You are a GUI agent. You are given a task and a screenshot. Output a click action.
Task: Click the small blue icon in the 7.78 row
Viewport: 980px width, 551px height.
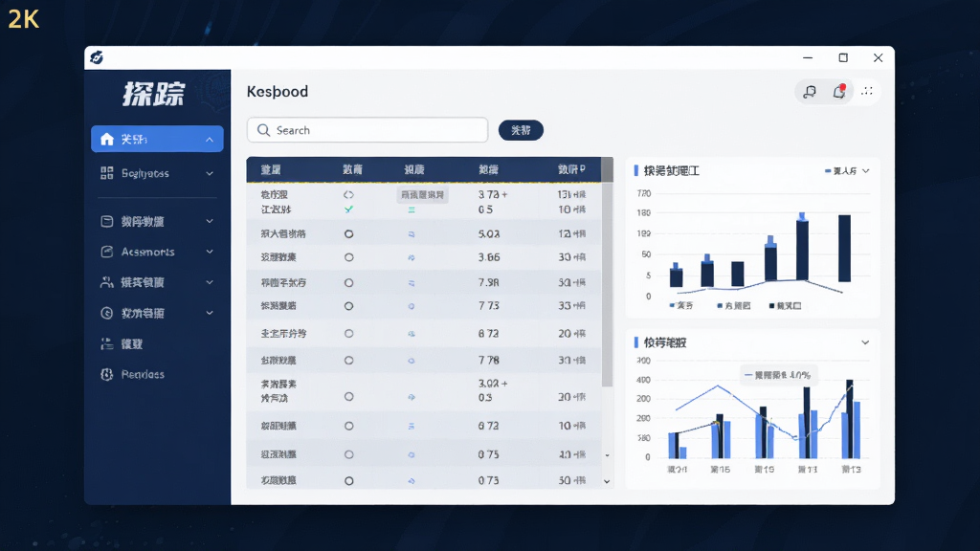tap(412, 361)
